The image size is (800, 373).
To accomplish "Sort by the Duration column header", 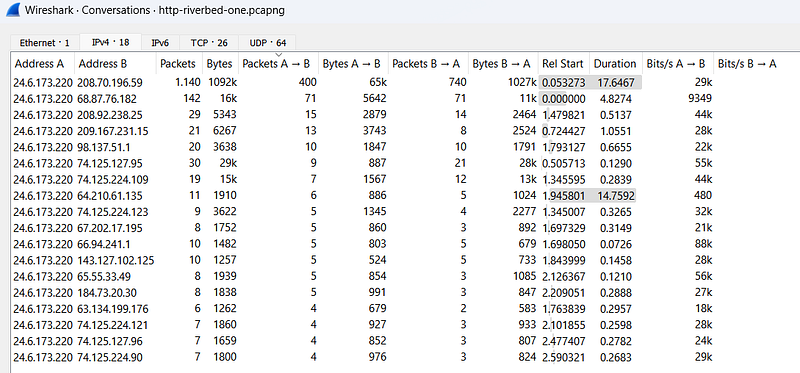I will 616,64.
